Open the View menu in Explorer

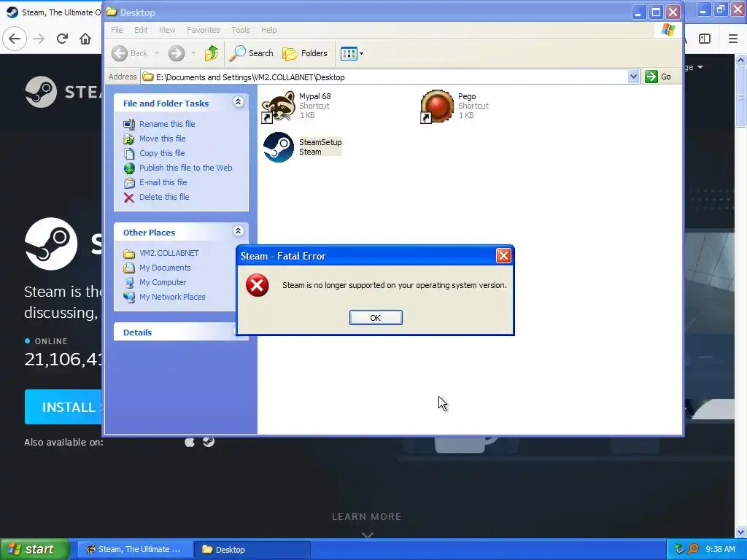(x=167, y=30)
